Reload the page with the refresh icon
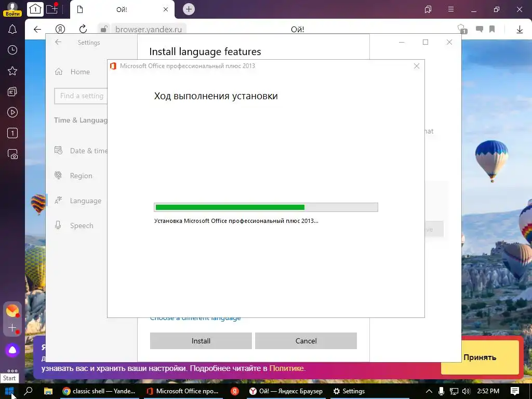Viewport: 532px width, 399px height. pos(83,29)
